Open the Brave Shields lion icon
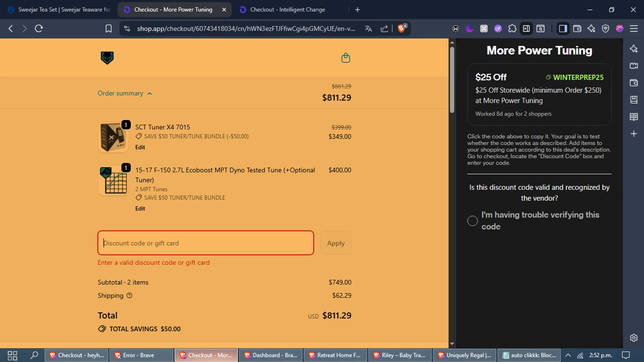Image resolution: width=644 pixels, height=362 pixels. coord(402,28)
